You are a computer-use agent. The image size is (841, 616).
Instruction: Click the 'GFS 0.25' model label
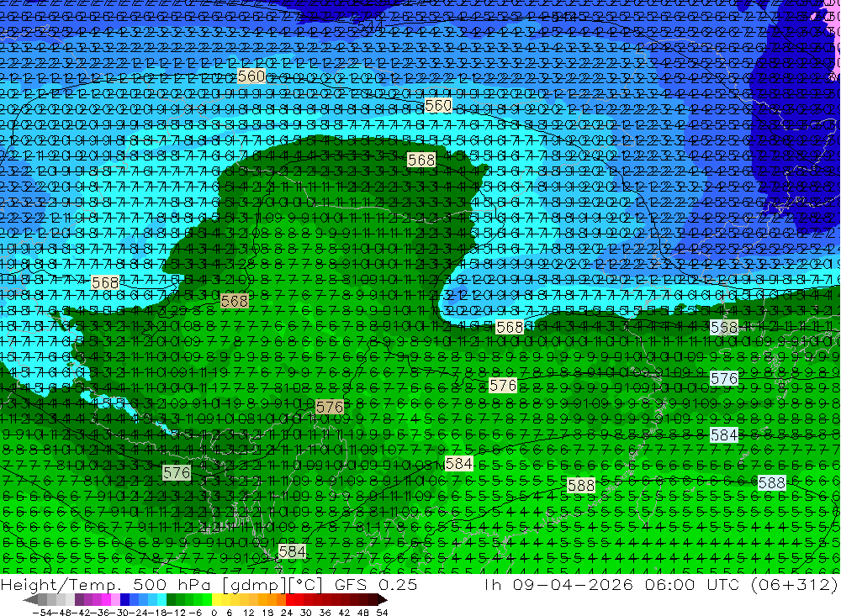pyautogui.click(x=376, y=585)
